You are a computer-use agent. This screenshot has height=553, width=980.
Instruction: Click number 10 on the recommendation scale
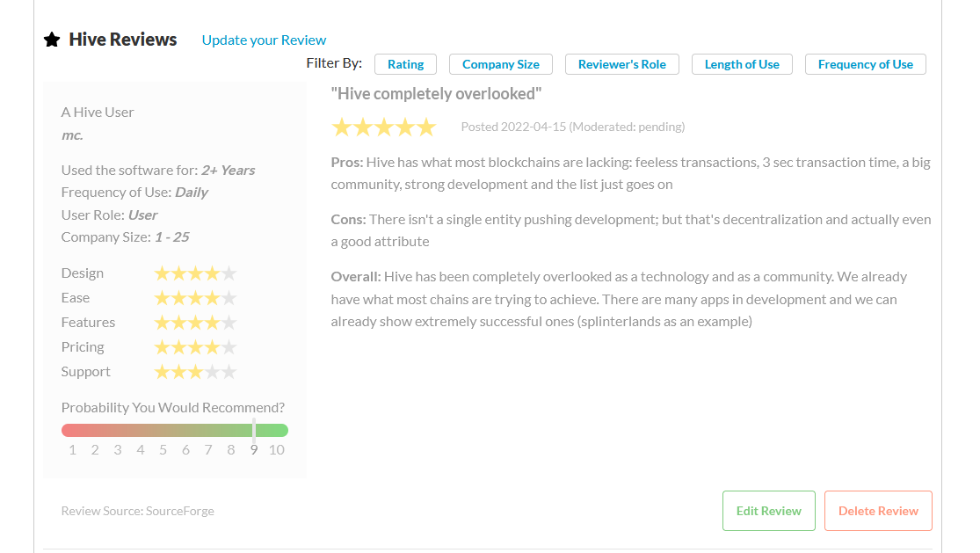click(x=277, y=450)
